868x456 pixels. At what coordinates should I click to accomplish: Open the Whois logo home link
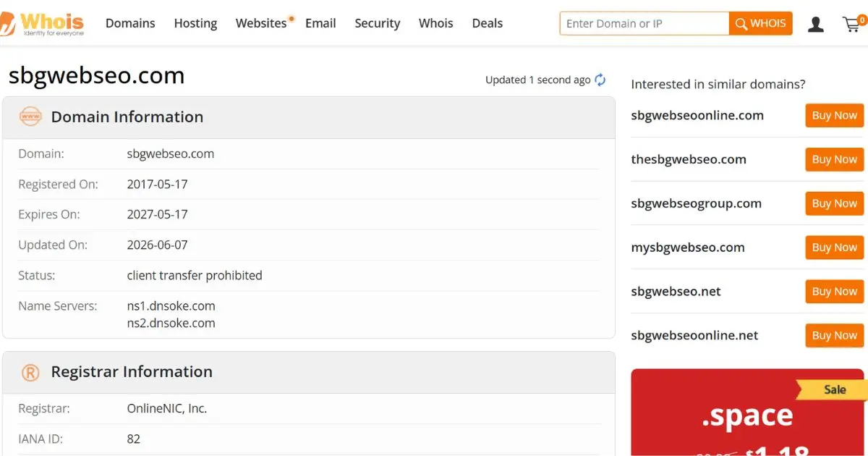[43, 24]
